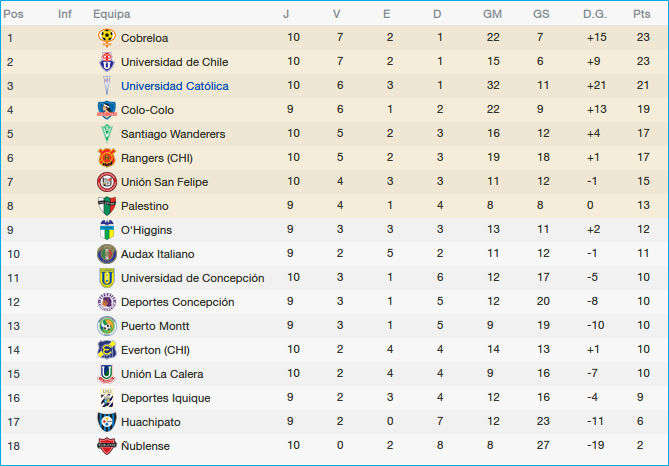Viewport: 669px width, 466px height.
Task: Click the O'Higgins club crest icon
Action: pos(106,230)
